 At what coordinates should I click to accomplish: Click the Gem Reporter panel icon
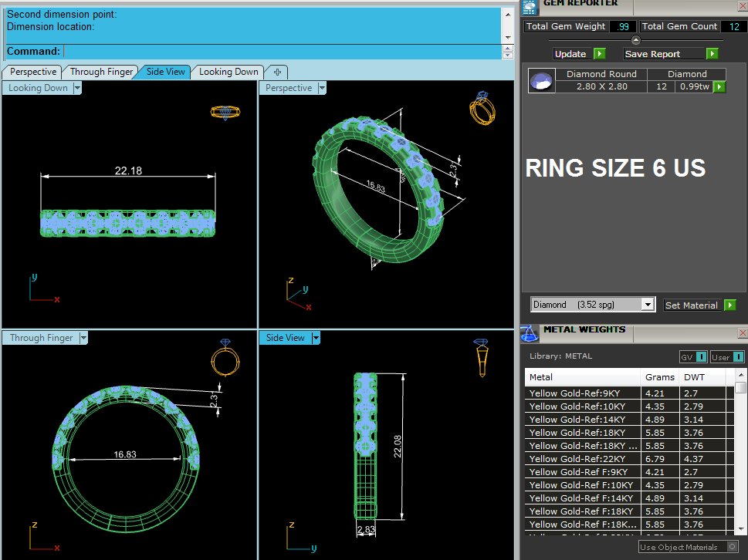pyautogui.click(x=529, y=7)
